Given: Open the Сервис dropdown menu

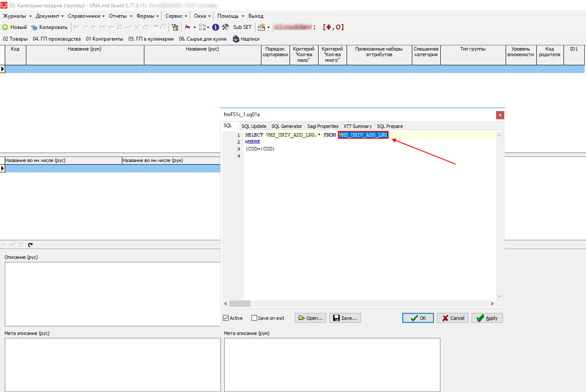Looking at the screenshot, I should (x=176, y=16).
